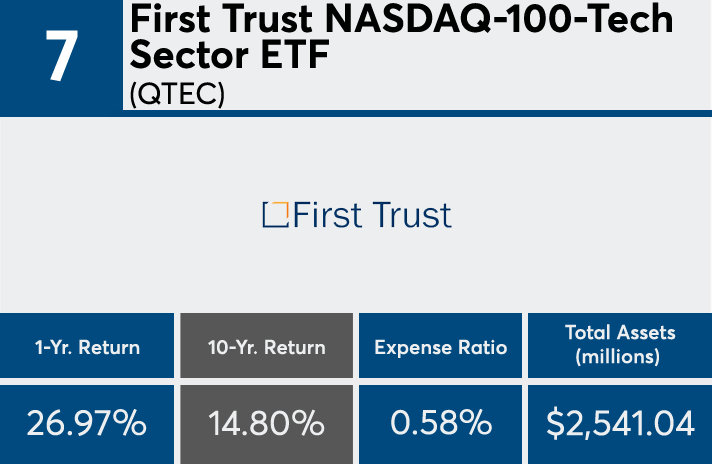Click the 14.80% ten-year return value

[266, 423]
